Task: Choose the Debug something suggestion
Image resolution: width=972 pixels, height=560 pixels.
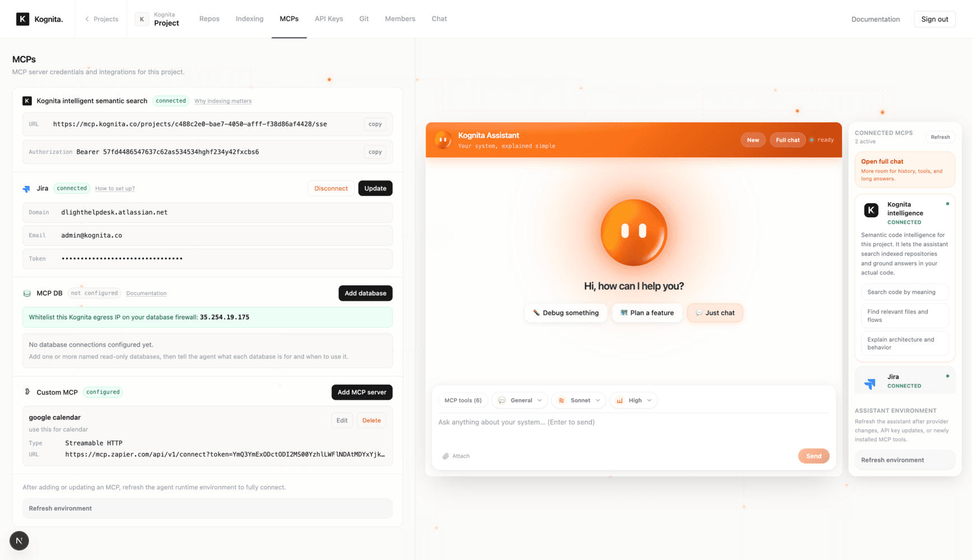Action: (566, 313)
